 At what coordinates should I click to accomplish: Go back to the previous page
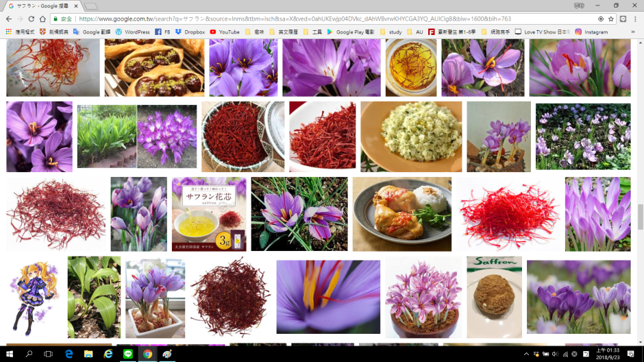pos(9,19)
